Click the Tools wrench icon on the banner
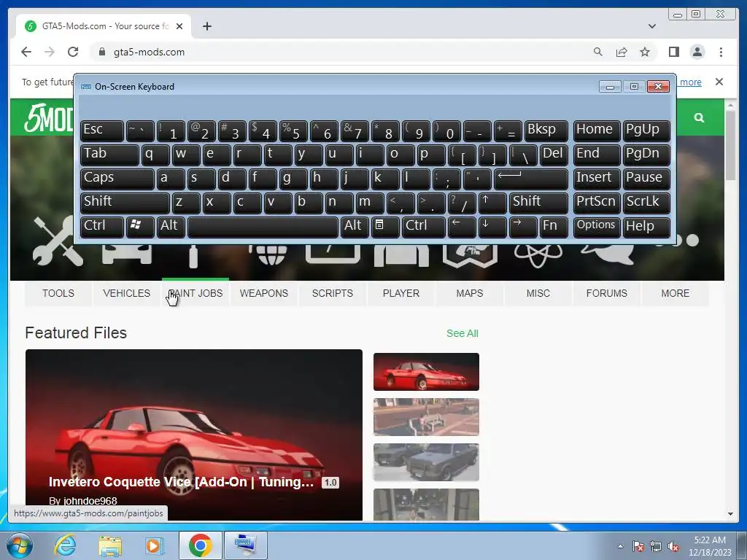This screenshot has width=747, height=560. [58, 243]
